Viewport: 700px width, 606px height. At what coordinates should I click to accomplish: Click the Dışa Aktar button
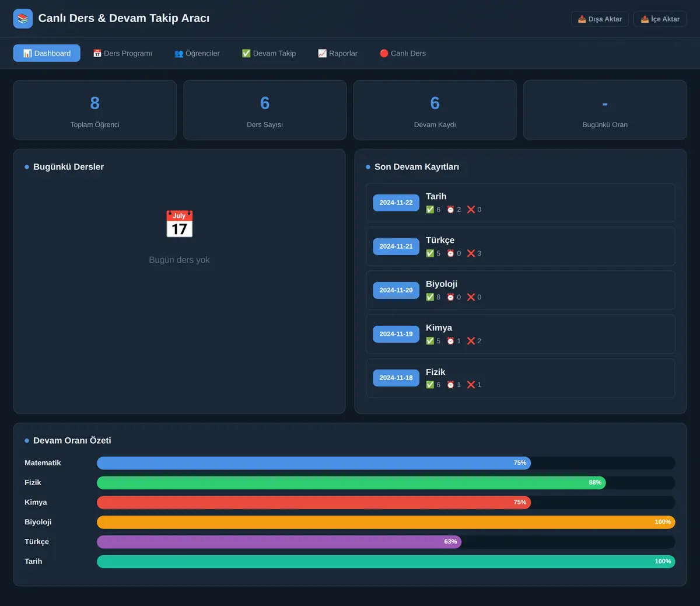(x=600, y=19)
